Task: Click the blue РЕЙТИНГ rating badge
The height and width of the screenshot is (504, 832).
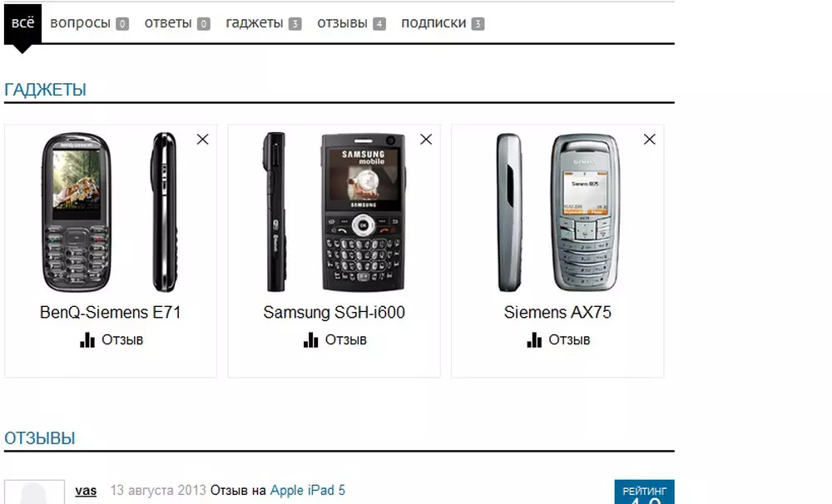Action: click(644, 492)
